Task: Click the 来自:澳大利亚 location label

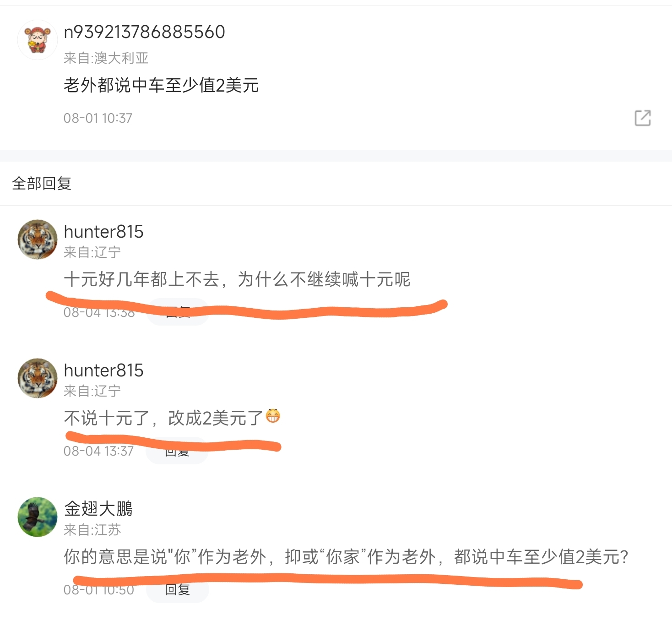Action: [x=106, y=58]
